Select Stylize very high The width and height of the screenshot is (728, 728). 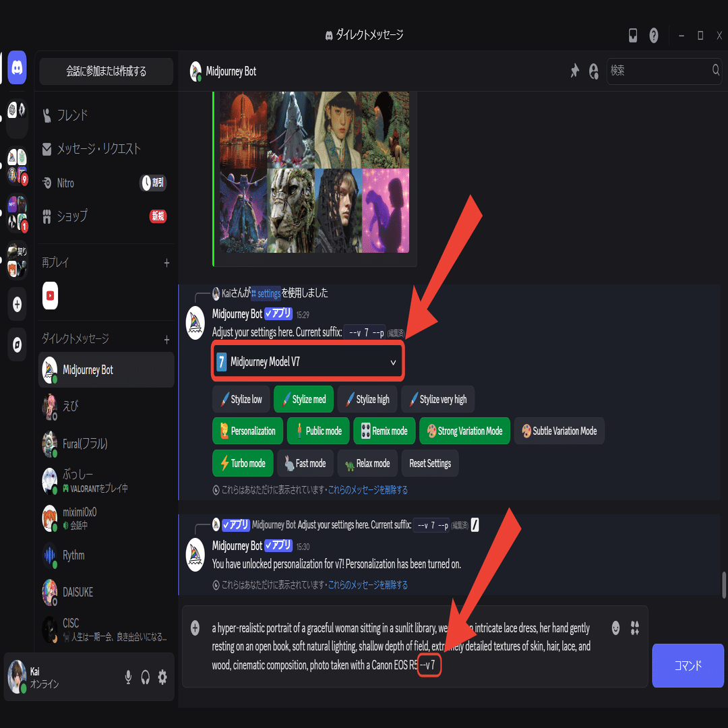point(438,399)
